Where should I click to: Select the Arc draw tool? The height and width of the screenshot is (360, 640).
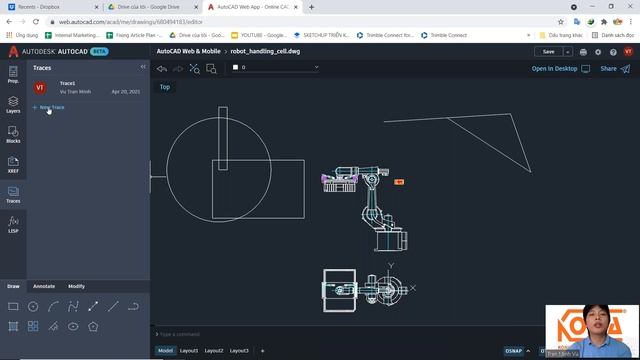point(53,307)
